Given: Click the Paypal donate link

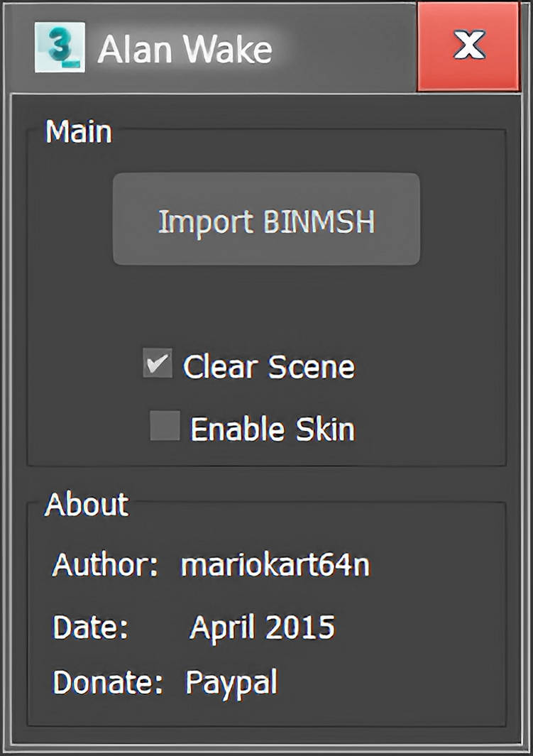Looking at the screenshot, I should (231, 682).
